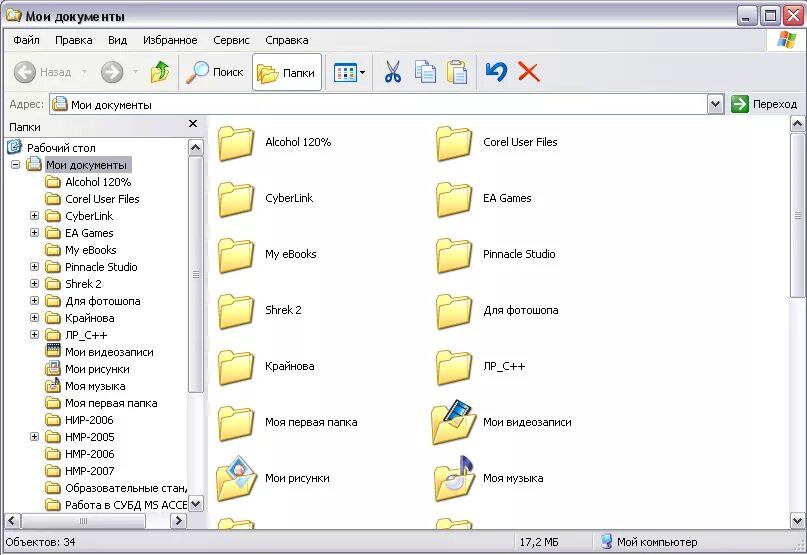Click the address field Мои документы

pyautogui.click(x=379, y=105)
